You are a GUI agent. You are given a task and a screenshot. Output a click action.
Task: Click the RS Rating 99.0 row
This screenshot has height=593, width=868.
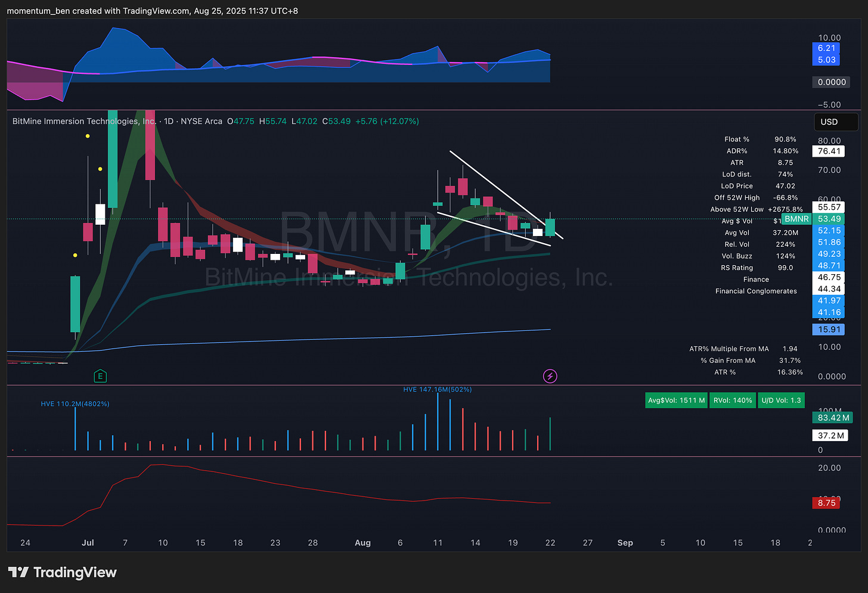[x=757, y=268]
